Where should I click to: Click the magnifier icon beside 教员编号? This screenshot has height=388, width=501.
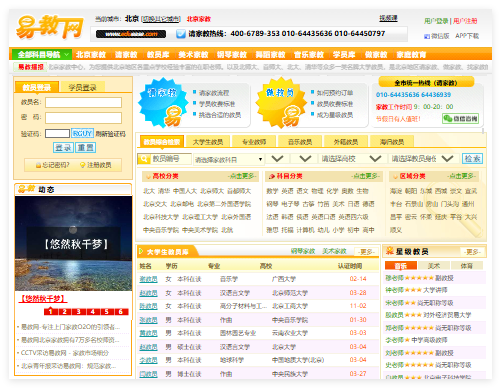coord(144,159)
